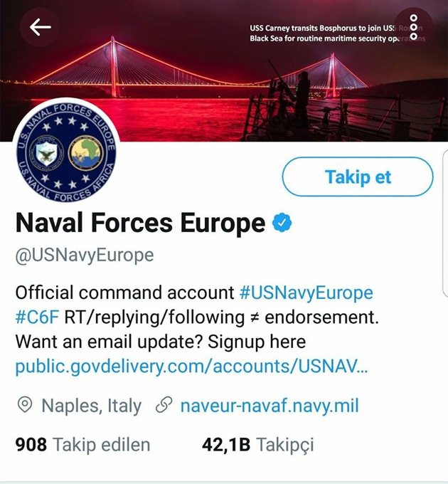Open the Naval Forces Europe profile picture

[66, 152]
